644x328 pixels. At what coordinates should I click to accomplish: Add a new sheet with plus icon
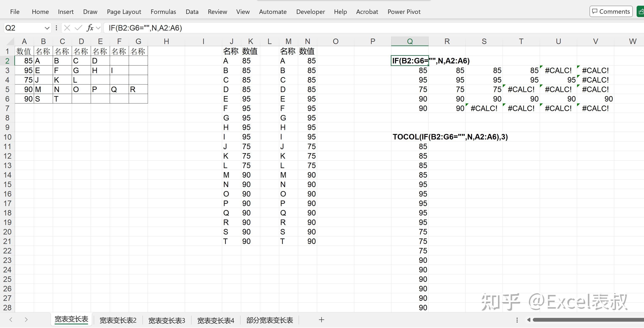tap(322, 320)
